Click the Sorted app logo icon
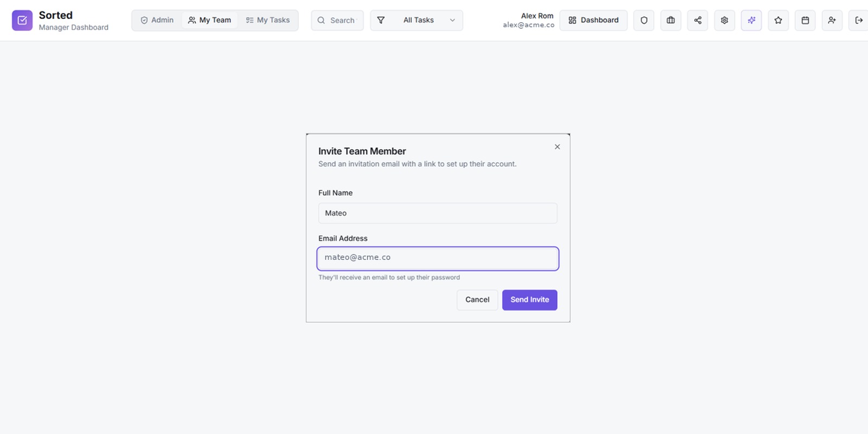The width and height of the screenshot is (868, 434). 22,20
